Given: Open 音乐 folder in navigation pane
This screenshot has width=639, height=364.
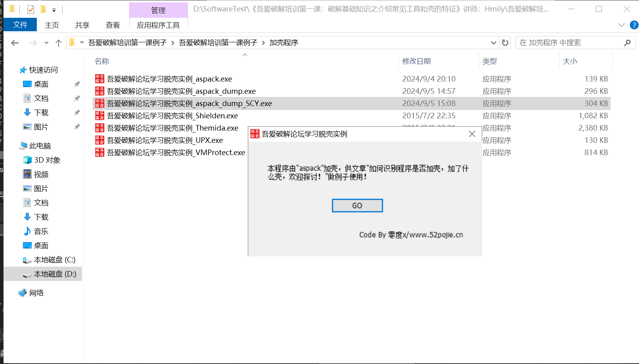Looking at the screenshot, I should click(41, 231).
